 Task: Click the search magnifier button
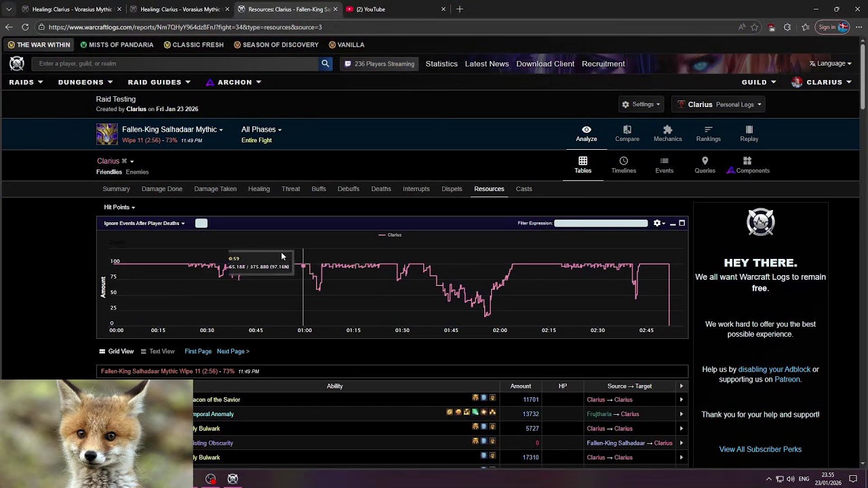pos(325,64)
